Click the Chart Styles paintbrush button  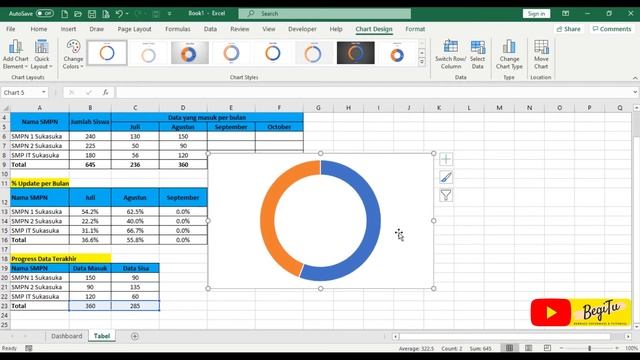(446, 177)
